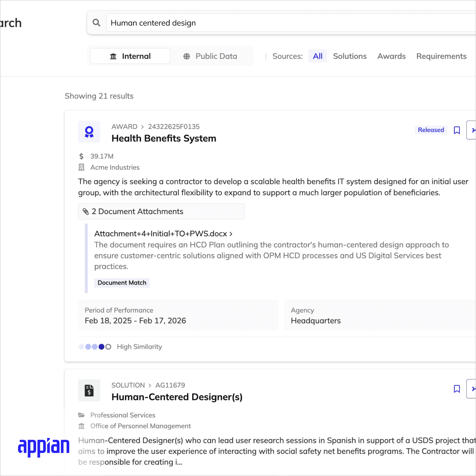The width and height of the screenshot is (476, 476).
Task: Click the AWARD breadcrumb chevron
Action: coord(143,127)
